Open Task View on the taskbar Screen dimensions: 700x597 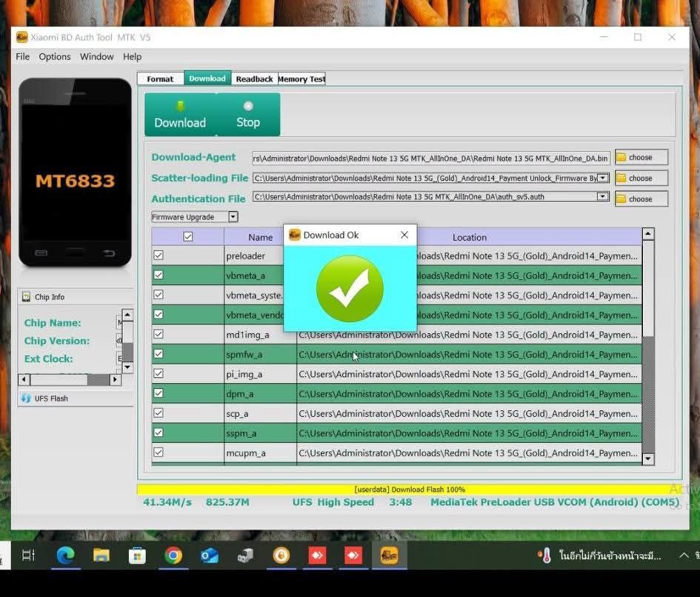tap(28, 556)
